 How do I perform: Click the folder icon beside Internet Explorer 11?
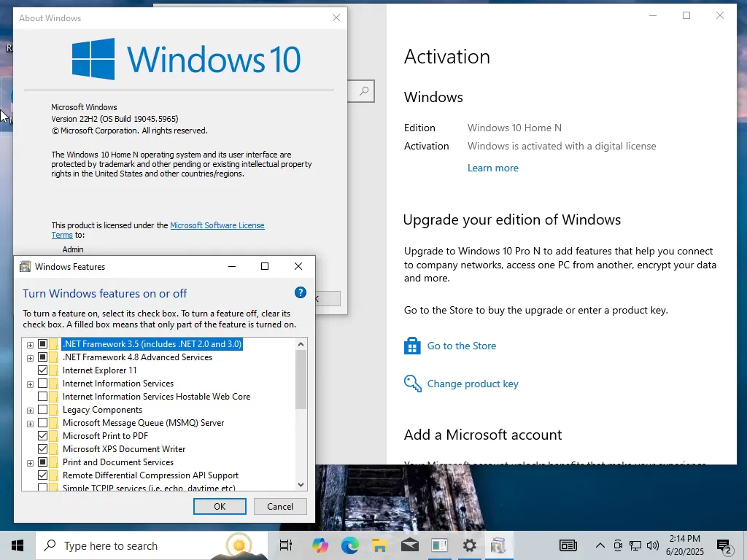[54, 370]
